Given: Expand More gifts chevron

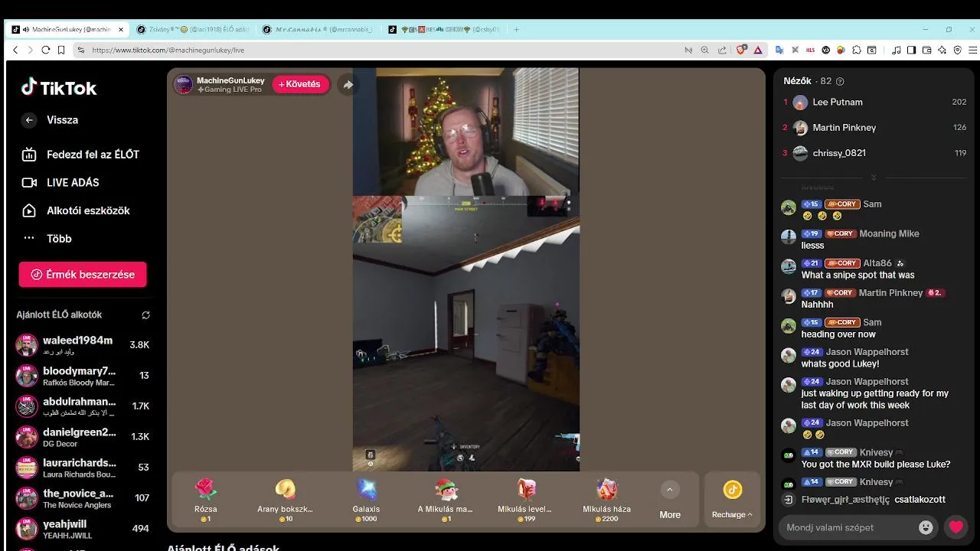Looking at the screenshot, I should click(670, 490).
